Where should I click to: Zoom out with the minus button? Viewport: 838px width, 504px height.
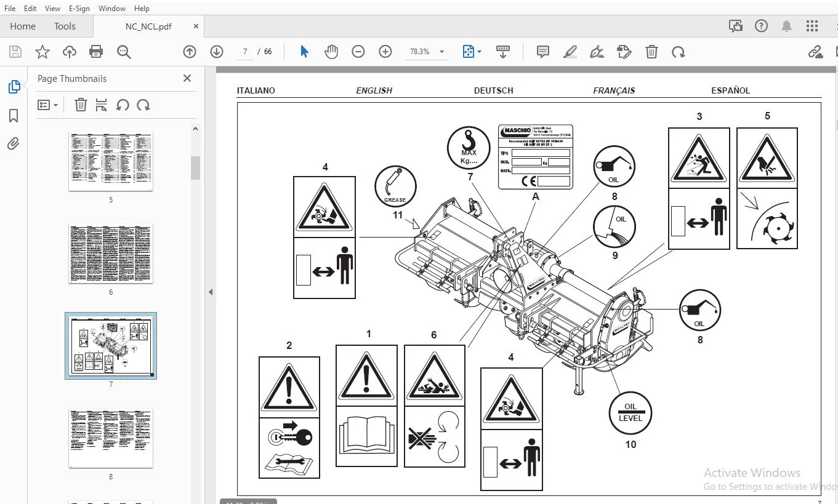358,52
